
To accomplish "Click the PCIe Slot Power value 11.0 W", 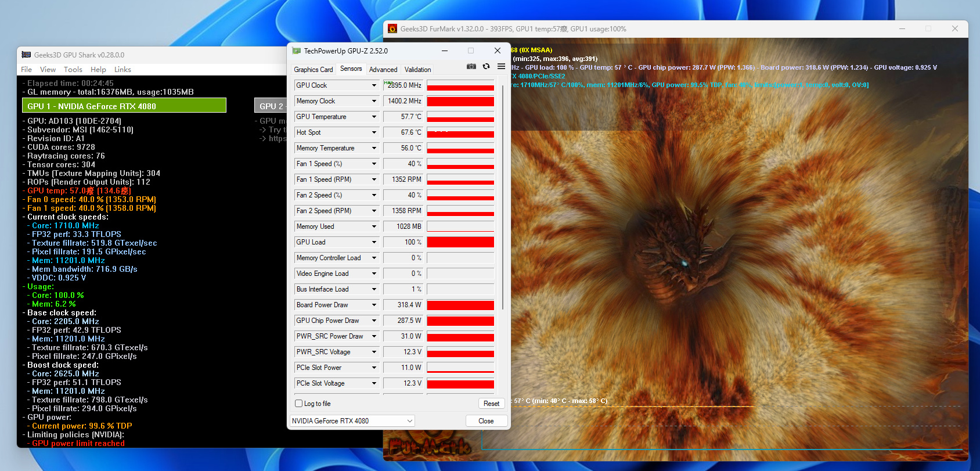I will [403, 368].
